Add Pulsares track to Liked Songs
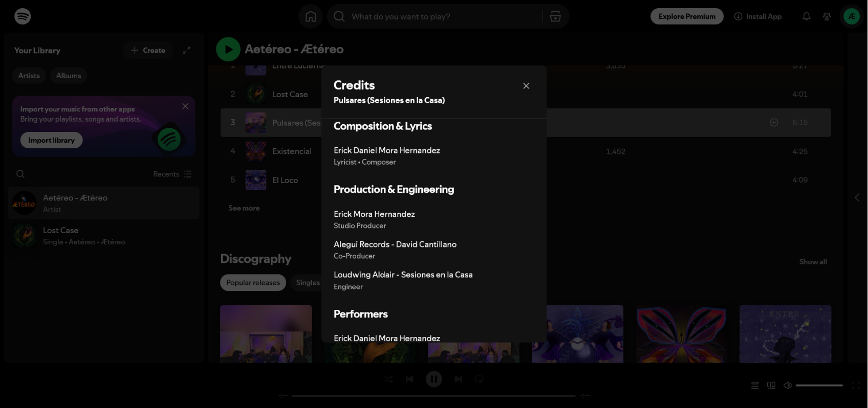 (774, 123)
